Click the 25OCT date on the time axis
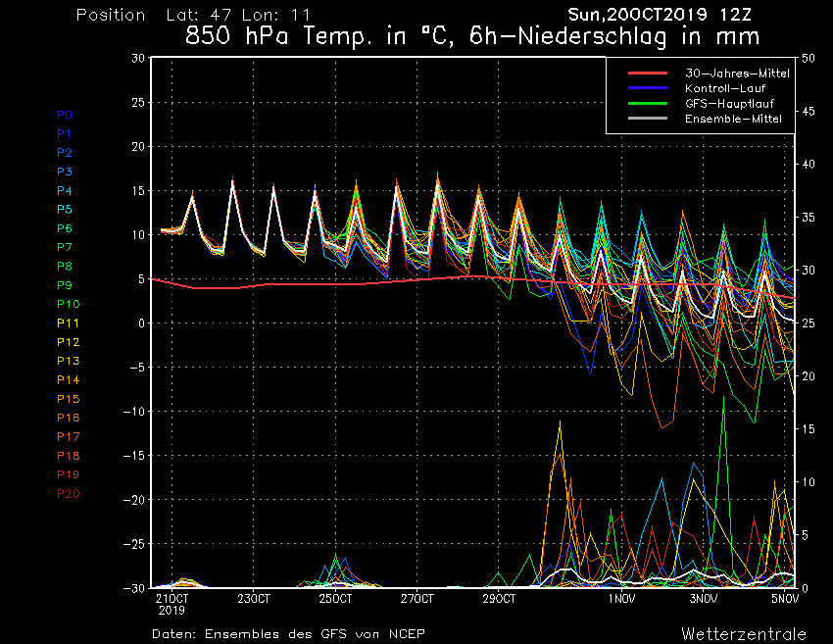 335,598
